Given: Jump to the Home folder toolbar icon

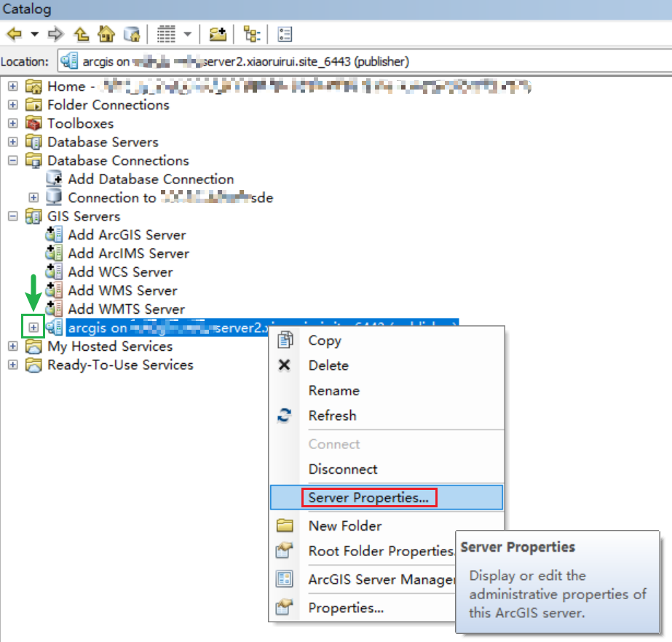Looking at the screenshot, I should pos(106,34).
